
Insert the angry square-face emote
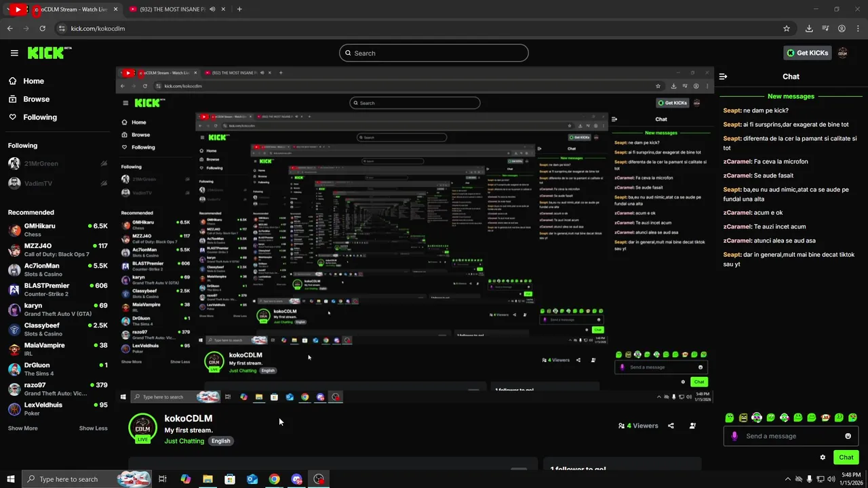coord(743,418)
